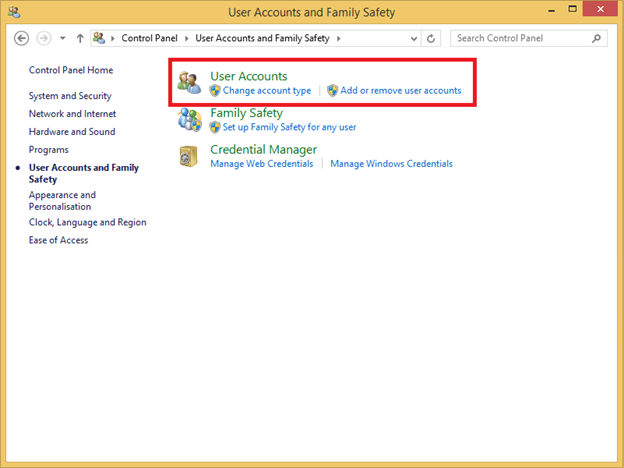
Task: Open the Family Safety heading
Action: (x=246, y=113)
